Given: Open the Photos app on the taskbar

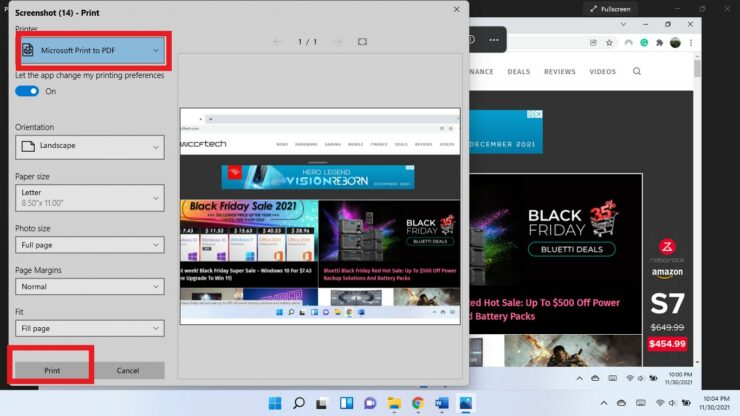Looking at the screenshot, I should pyautogui.click(x=465, y=403).
